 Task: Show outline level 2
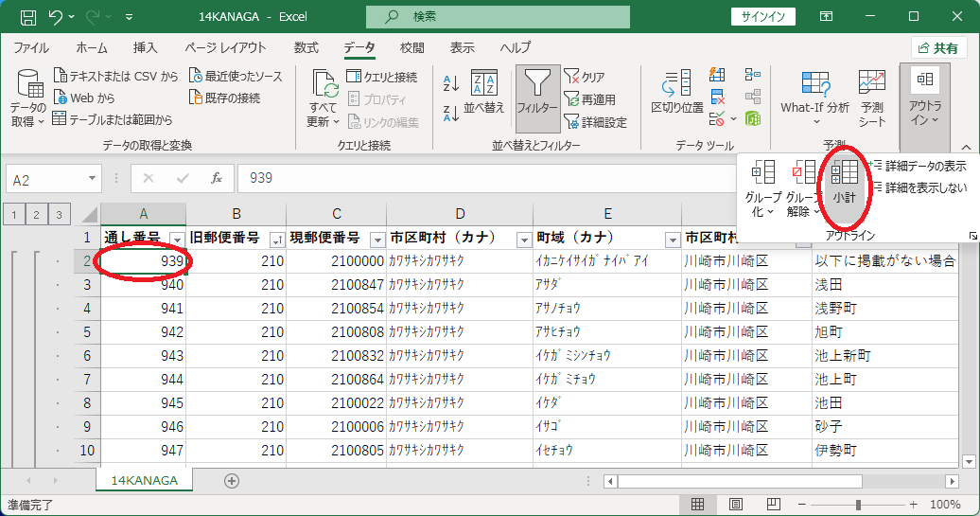click(x=36, y=215)
